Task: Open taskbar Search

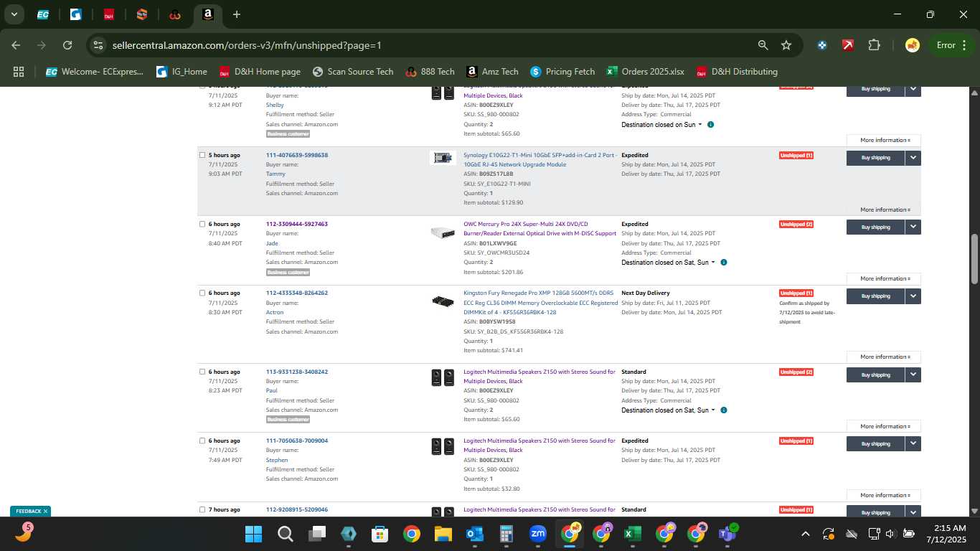Action: (285, 534)
